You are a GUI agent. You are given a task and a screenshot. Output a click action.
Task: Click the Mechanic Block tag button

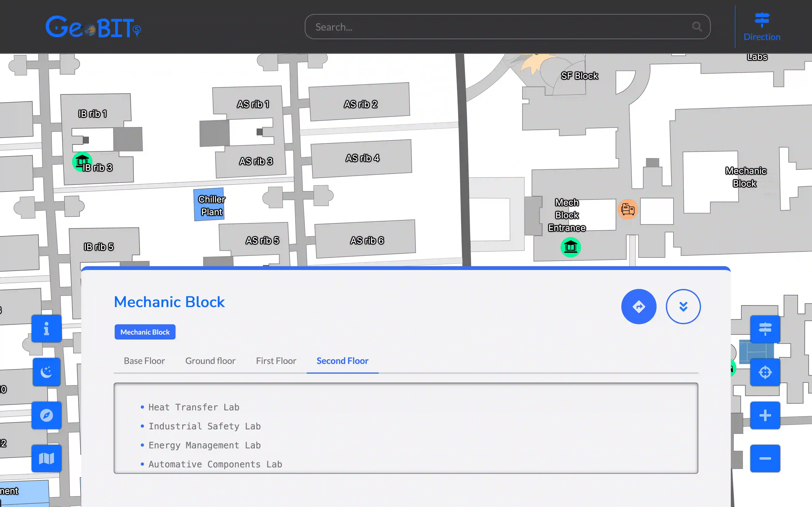[x=145, y=332]
